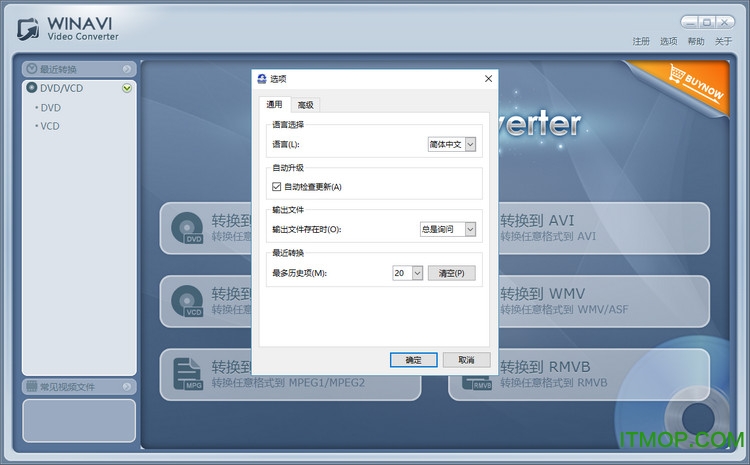This screenshot has height=465, width=750.
Task: Click the DVD/VCD disc icon in sidebar
Action: pyautogui.click(x=32, y=88)
